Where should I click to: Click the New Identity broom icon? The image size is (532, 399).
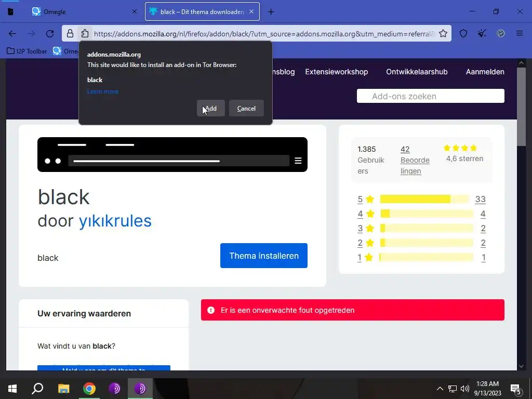[x=482, y=33]
